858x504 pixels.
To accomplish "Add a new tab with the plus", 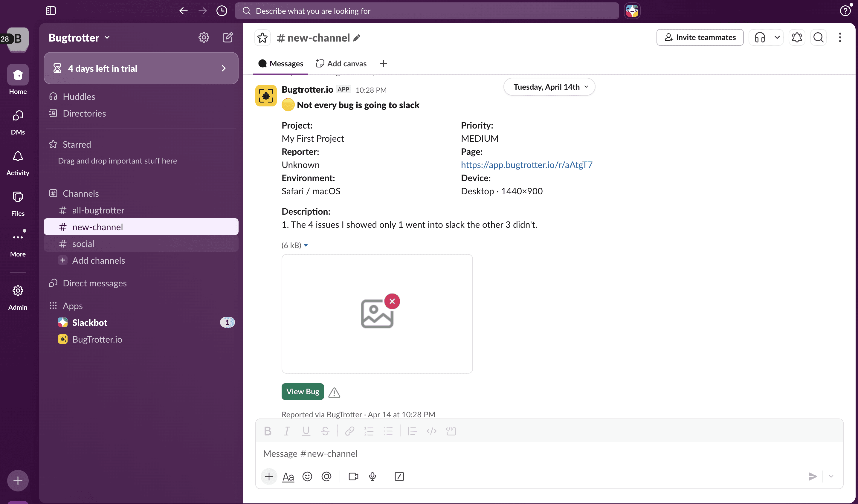I will coord(383,64).
